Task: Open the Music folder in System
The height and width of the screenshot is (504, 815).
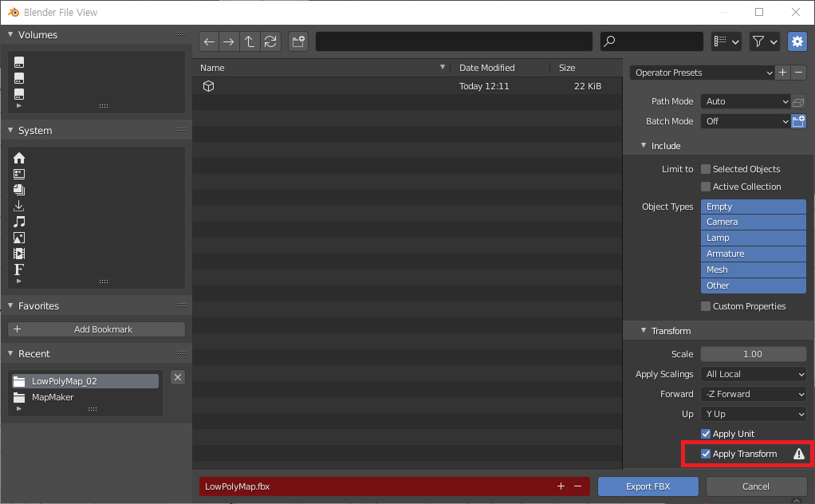Action: 19,222
